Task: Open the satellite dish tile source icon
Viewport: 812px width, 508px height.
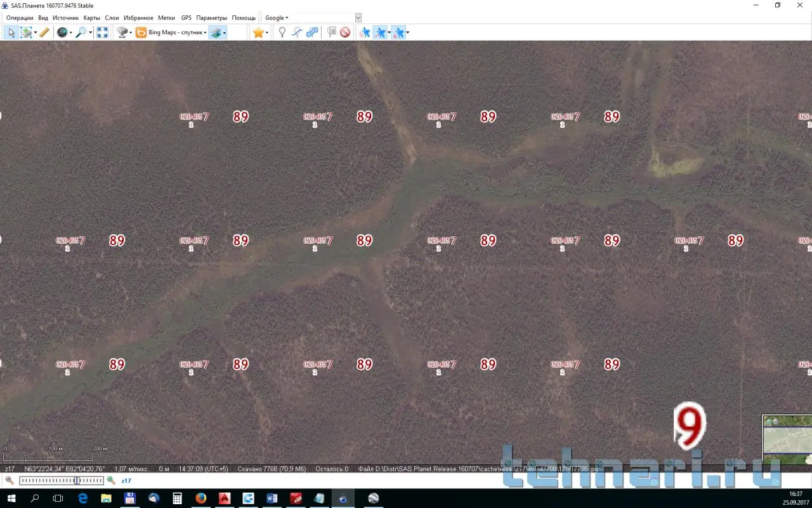Action: (122, 32)
